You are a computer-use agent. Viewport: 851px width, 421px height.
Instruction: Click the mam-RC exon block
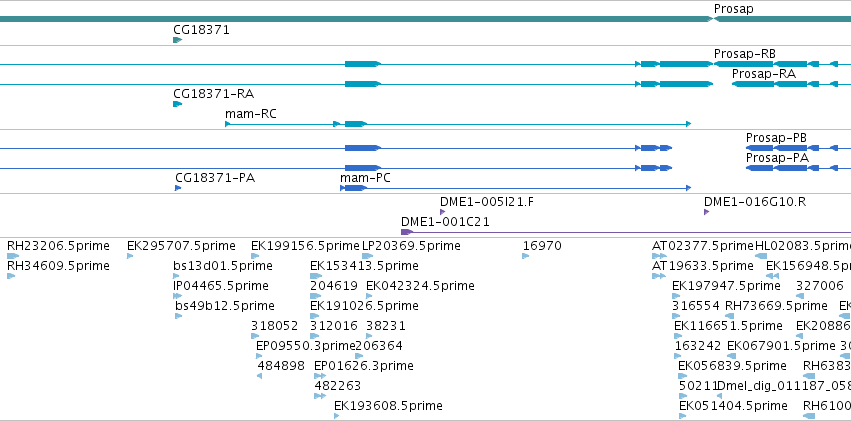tap(355, 124)
